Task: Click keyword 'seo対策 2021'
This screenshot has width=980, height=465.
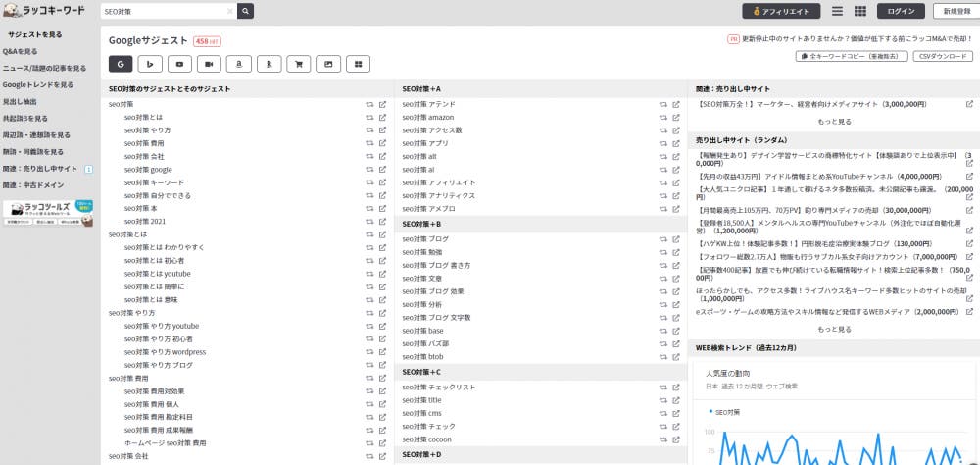Action: 145,222
